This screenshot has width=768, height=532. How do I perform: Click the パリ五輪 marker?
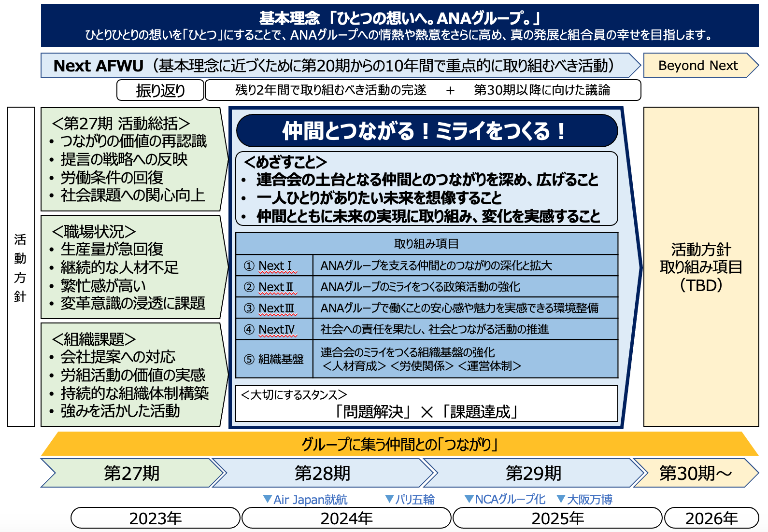pos(410,500)
